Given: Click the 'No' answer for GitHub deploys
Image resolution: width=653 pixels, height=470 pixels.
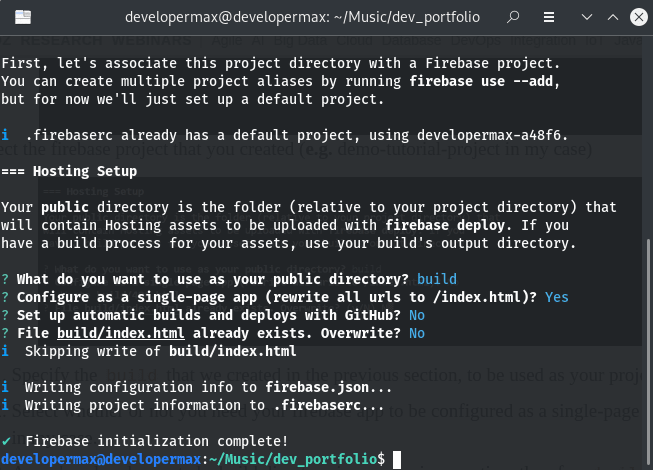Looking at the screenshot, I should pos(417,315).
